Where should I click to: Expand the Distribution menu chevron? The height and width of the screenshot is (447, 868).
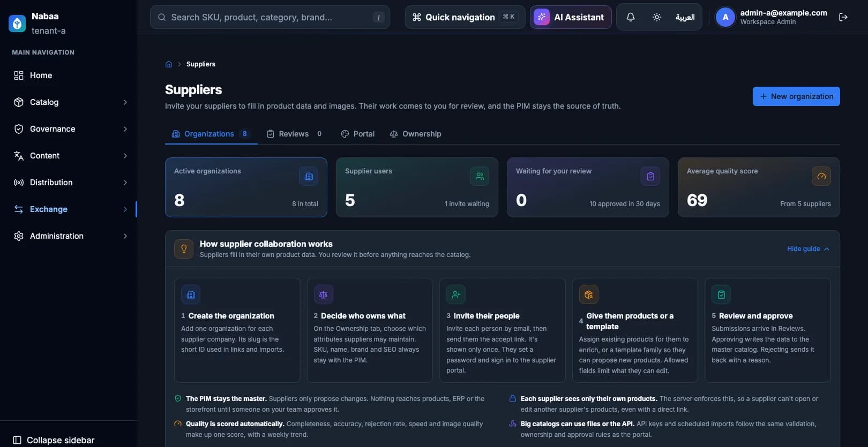(125, 183)
